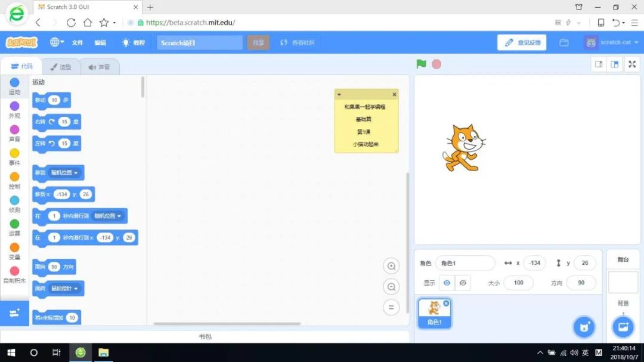The height and width of the screenshot is (362, 644).
Task: Open the globe language dropdown
Action: pyautogui.click(x=57, y=42)
